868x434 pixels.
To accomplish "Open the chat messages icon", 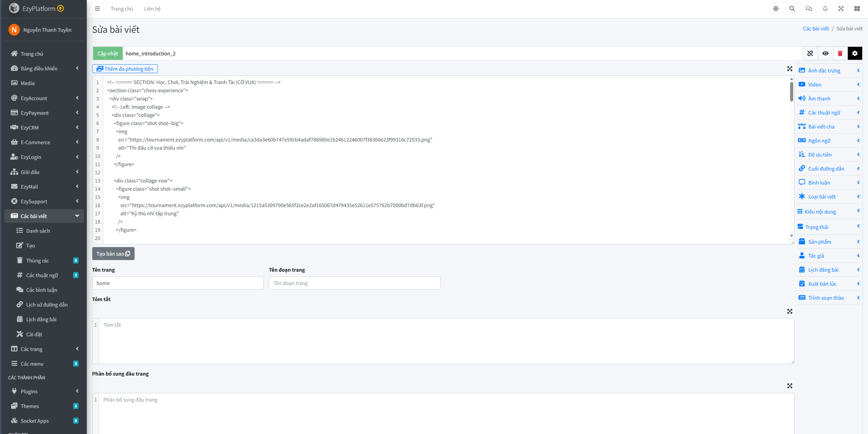I will (x=809, y=9).
